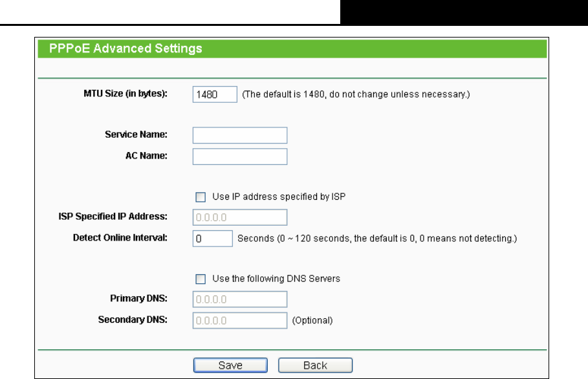
Task: Click the Detect Online Interval field
Action: pyautogui.click(x=213, y=239)
